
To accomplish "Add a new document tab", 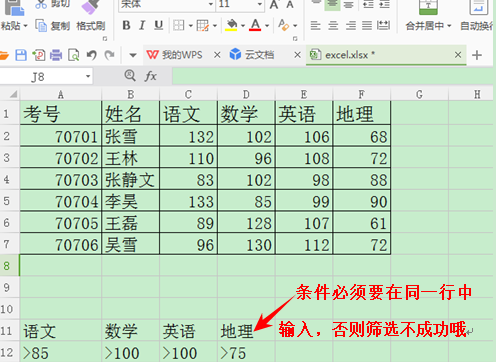I will click(477, 55).
